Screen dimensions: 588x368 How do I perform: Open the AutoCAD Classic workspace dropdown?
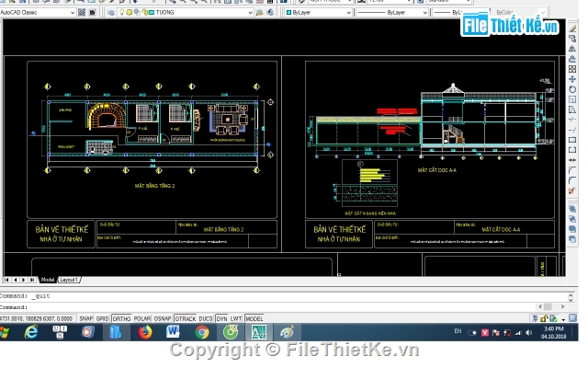point(73,12)
